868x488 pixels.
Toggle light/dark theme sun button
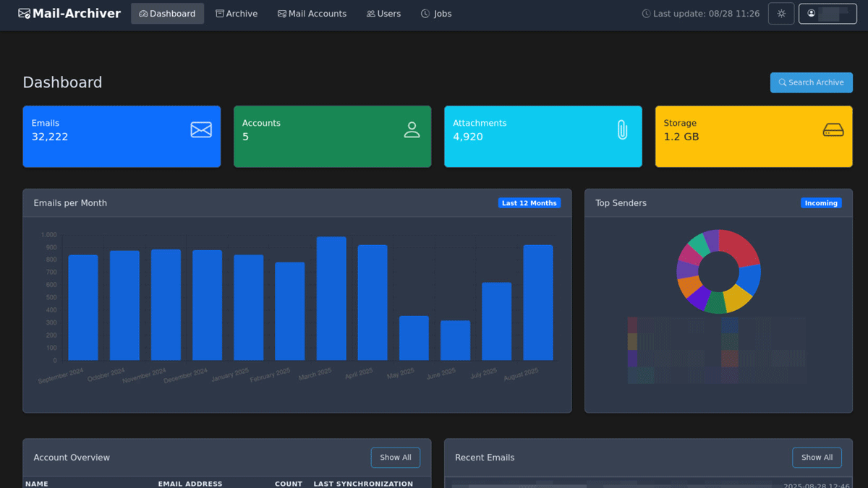coord(780,14)
